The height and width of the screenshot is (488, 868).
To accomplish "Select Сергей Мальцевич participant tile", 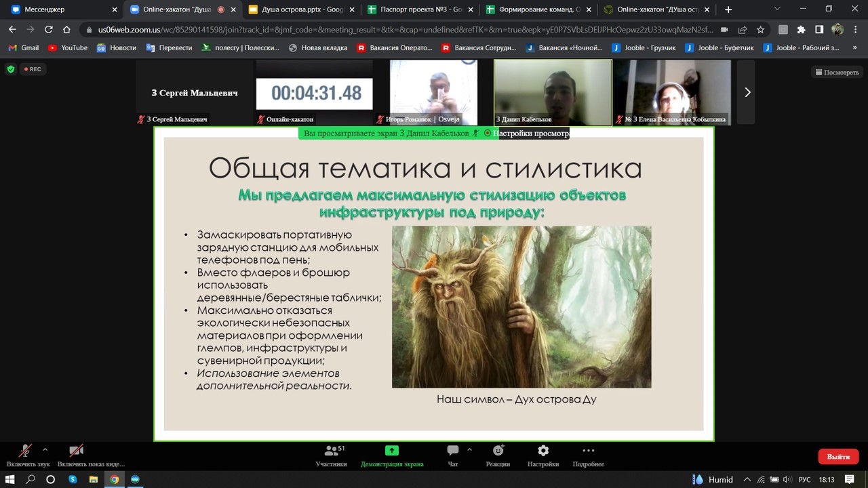I will click(x=195, y=92).
